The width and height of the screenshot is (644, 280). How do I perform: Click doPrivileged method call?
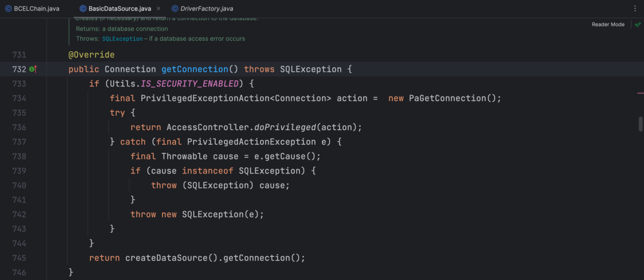point(285,127)
